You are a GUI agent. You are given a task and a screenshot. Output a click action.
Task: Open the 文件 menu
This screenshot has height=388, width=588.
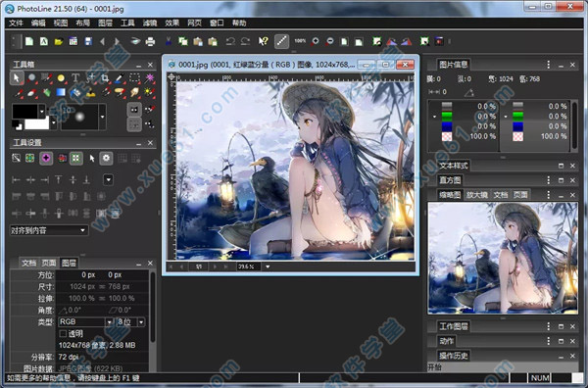click(16, 23)
